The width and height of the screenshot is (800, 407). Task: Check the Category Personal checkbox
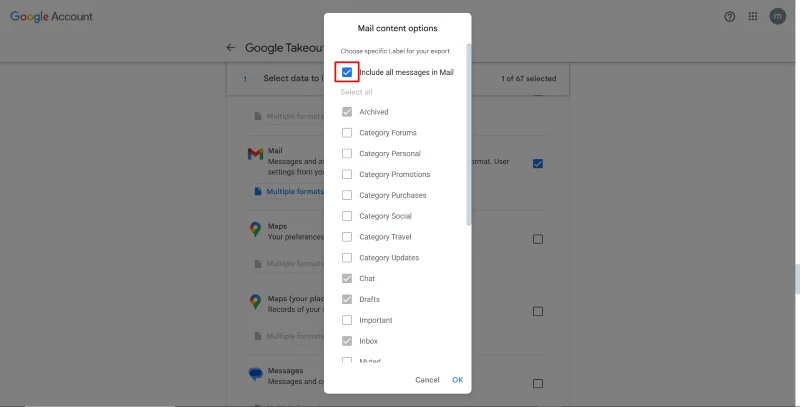(347, 154)
